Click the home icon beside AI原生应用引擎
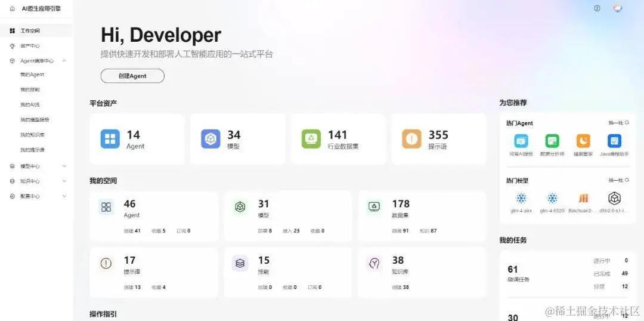The width and height of the screenshot is (644, 321). coord(12,8)
